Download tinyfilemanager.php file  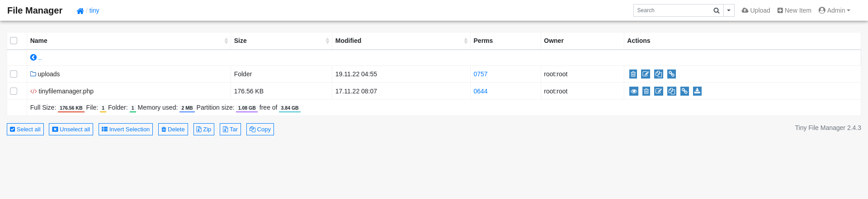point(698,91)
